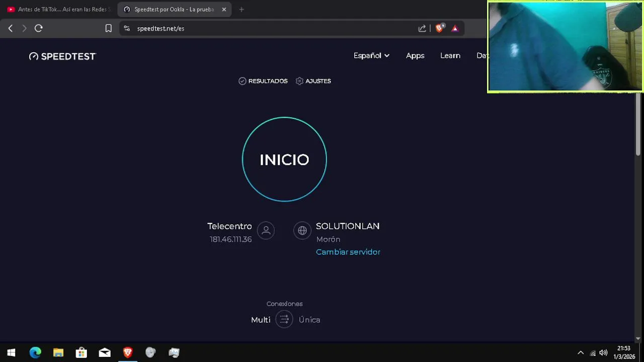Viewport: 644px width, 362px height.
Task: Show hidden system tray icons
Action: 581,353
